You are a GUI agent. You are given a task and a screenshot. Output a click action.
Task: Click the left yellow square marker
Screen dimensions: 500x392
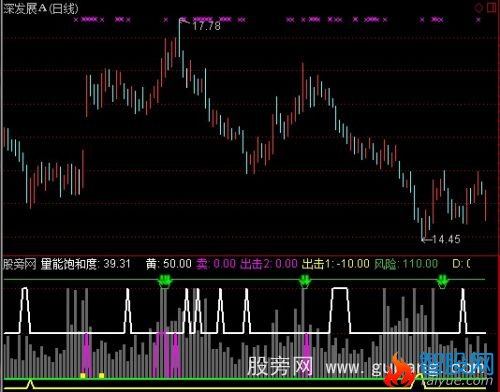point(83,376)
